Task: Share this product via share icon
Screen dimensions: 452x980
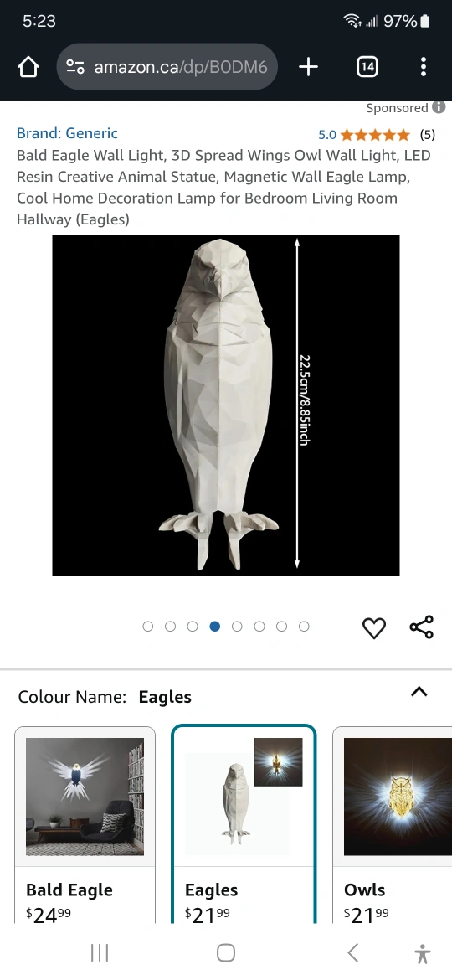Action: click(421, 627)
